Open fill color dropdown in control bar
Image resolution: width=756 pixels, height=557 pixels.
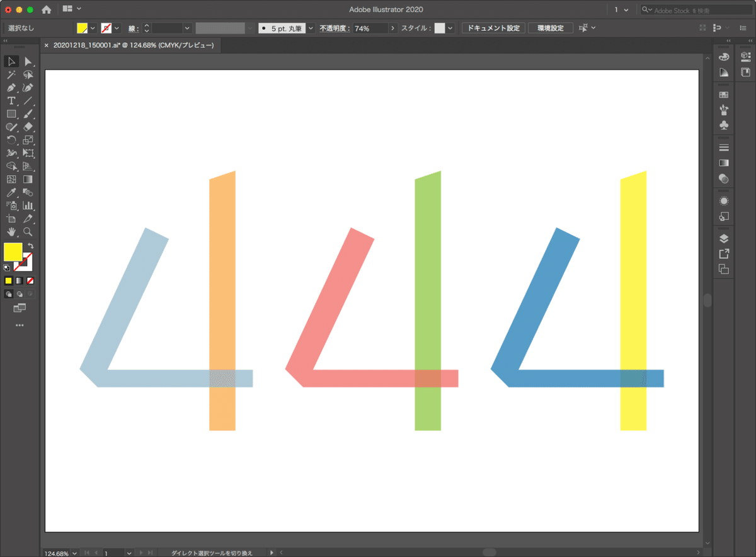(x=93, y=28)
